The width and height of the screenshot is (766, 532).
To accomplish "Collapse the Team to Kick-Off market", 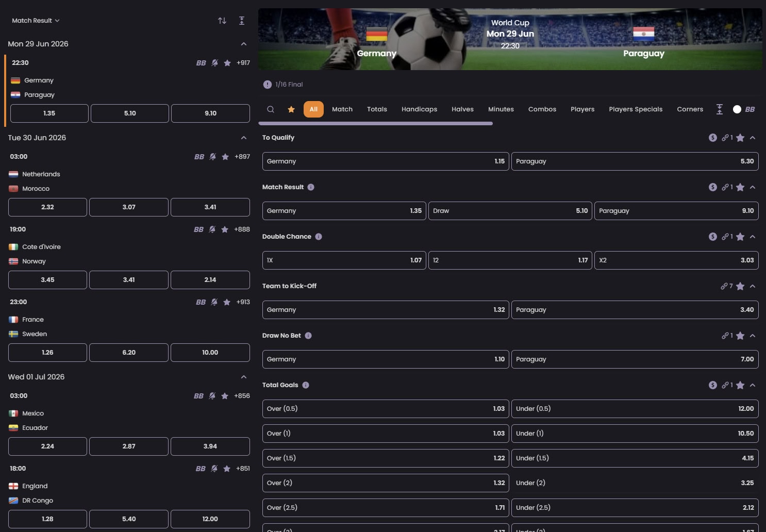I will click(753, 286).
